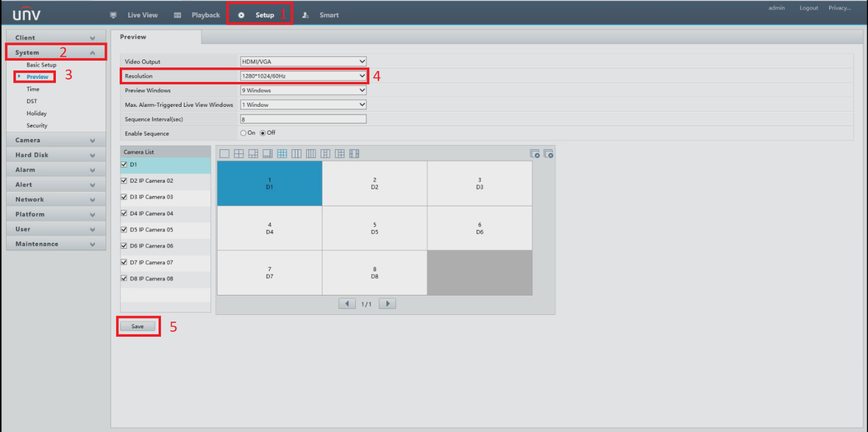868x432 pixels.
Task: Expand the Camera section in sidebar
Action: (56, 140)
